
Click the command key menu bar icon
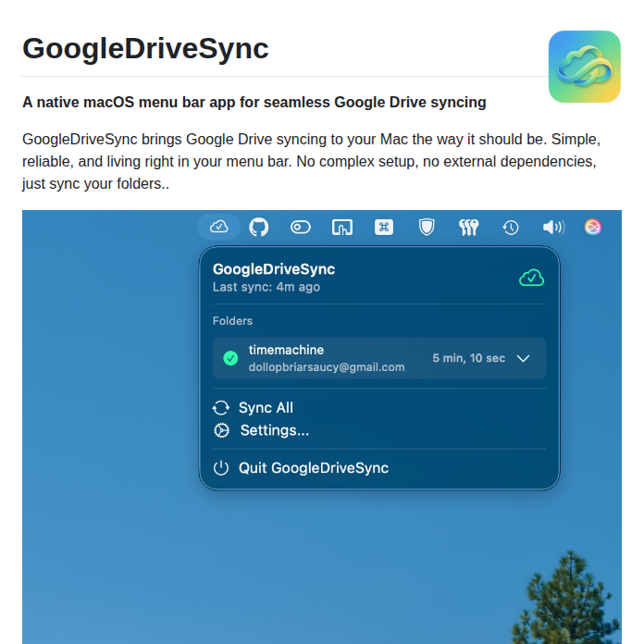click(384, 227)
